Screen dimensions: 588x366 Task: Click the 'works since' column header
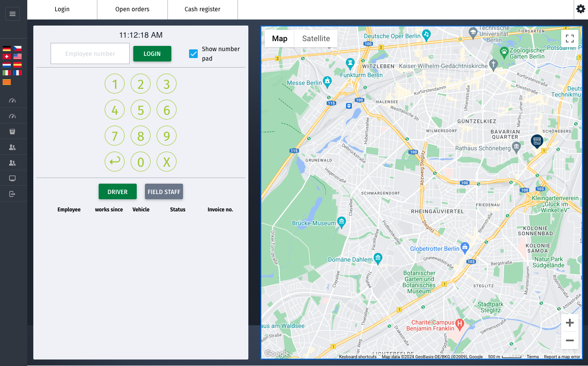(x=109, y=210)
